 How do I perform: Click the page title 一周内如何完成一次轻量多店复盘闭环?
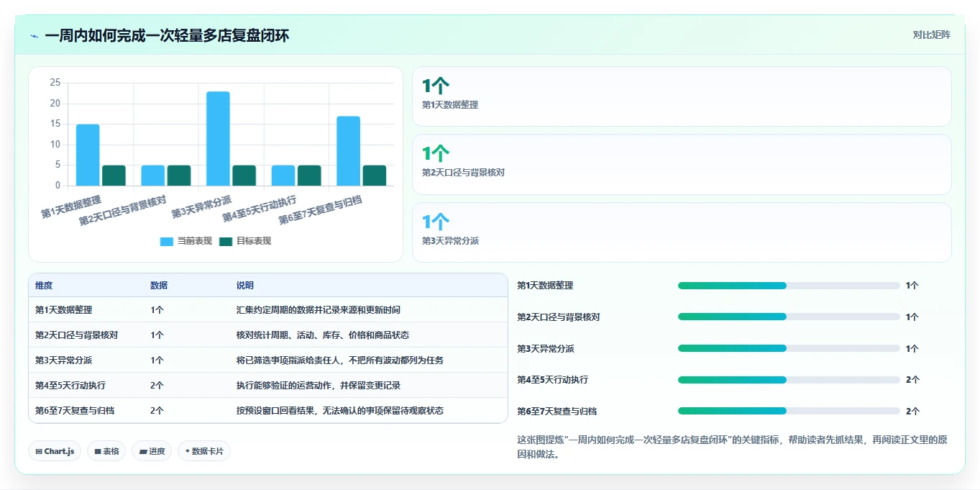[167, 36]
